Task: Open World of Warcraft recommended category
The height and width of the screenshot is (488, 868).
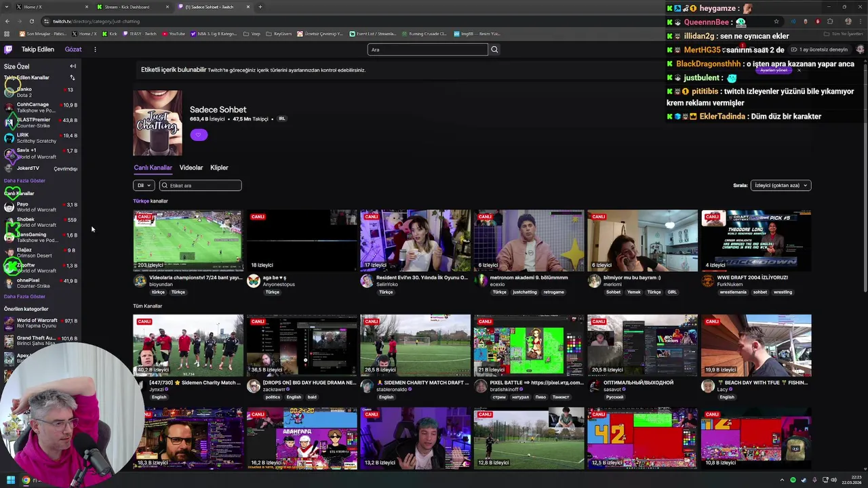Action: click(x=40, y=323)
